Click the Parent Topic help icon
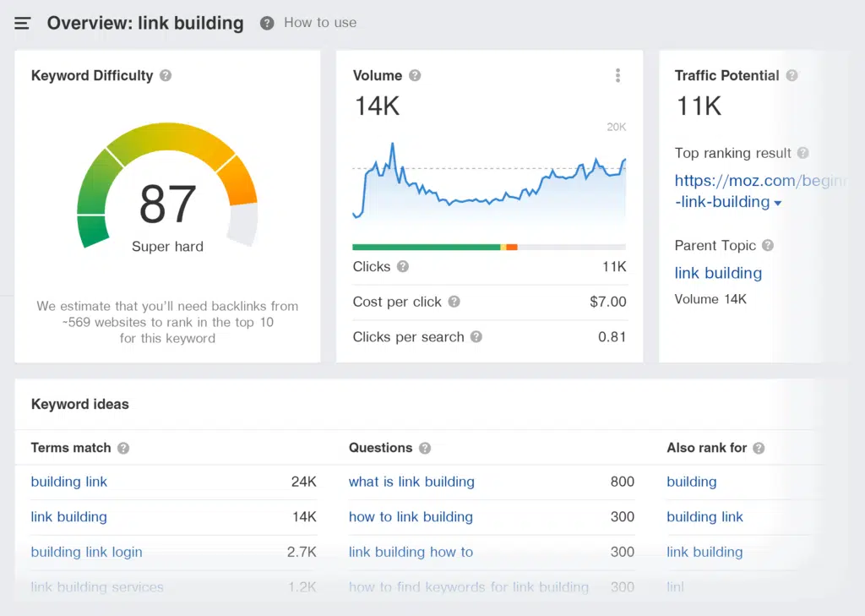 pos(767,245)
